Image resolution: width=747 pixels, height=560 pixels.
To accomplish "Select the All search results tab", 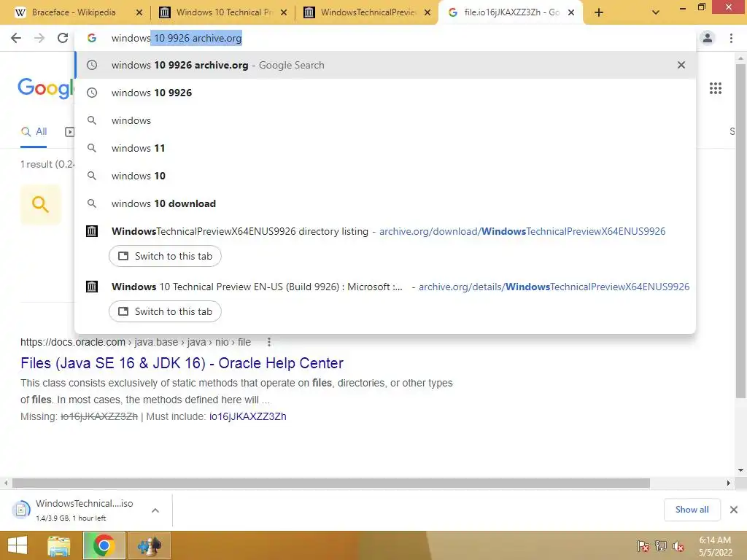I will [x=34, y=132].
